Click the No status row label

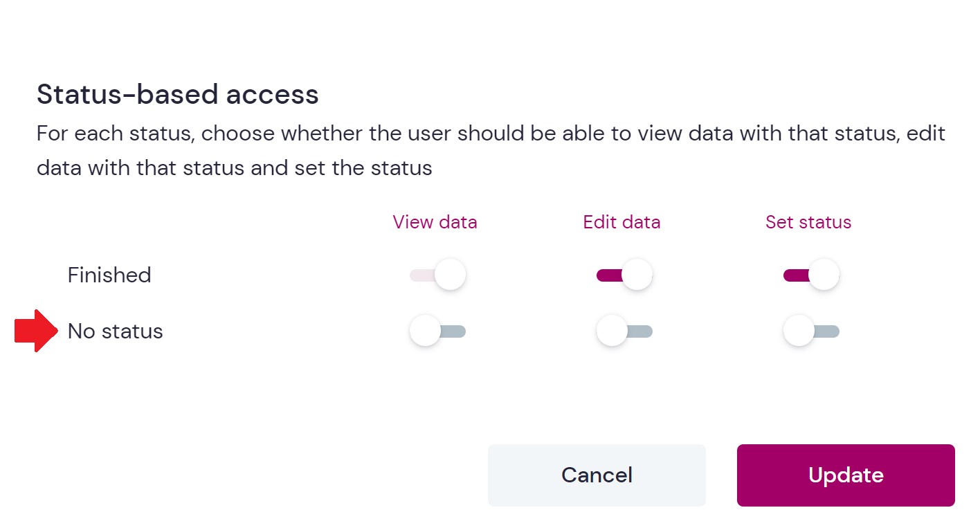[x=116, y=331]
